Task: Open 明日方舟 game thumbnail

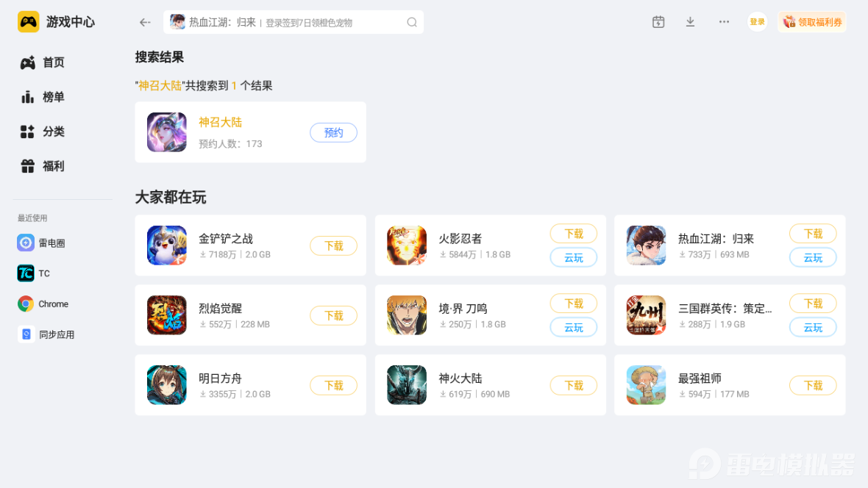Action: pyautogui.click(x=167, y=385)
